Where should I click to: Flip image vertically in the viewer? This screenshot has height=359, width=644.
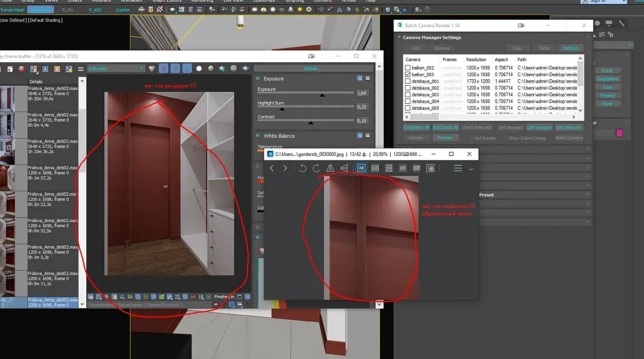tap(344, 168)
